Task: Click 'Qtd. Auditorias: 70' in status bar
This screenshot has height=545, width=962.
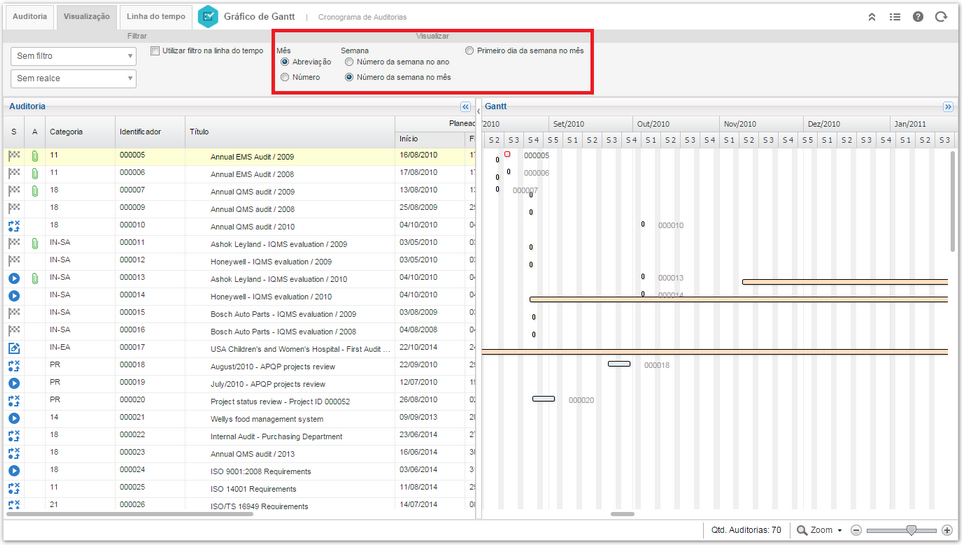Action: (x=746, y=530)
